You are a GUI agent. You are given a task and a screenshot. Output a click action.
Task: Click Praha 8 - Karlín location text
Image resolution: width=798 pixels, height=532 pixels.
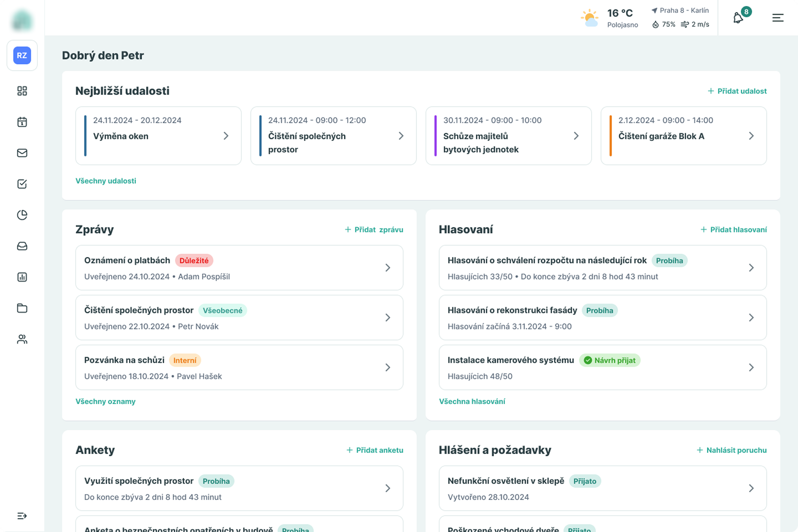[684, 10]
